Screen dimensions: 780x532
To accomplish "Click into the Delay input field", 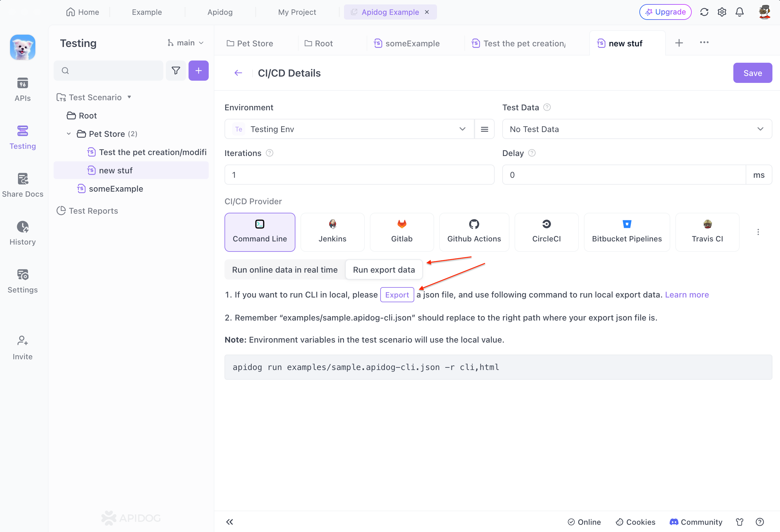I will pos(624,175).
